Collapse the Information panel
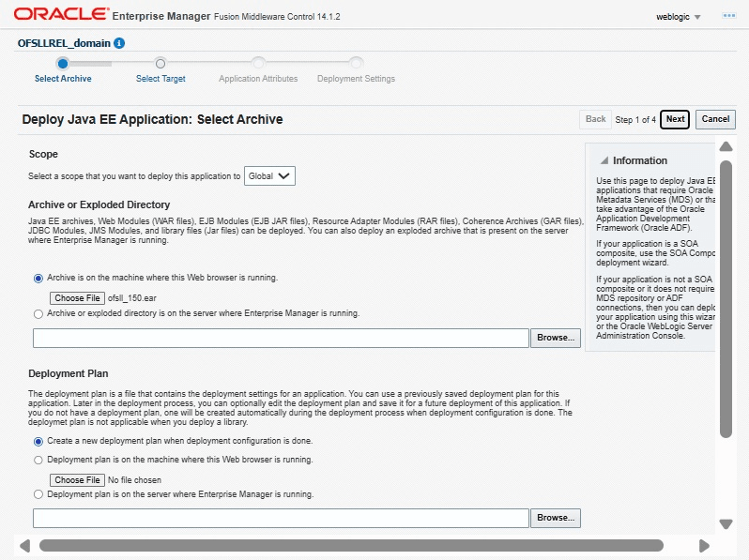This screenshot has width=749, height=560. pos(604,160)
